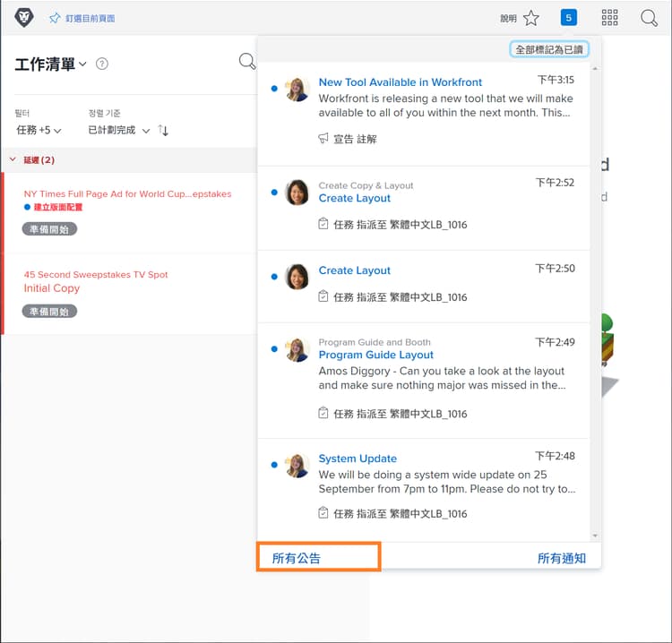The width and height of the screenshot is (672, 643).
Task: Open Create Layout link at 下午2:52
Action: (355, 198)
